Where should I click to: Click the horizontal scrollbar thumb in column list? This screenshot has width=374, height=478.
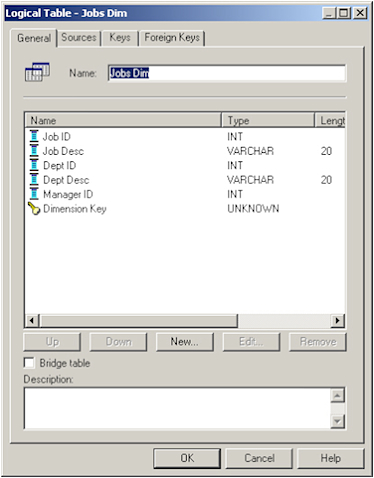(x=138, y=321)
